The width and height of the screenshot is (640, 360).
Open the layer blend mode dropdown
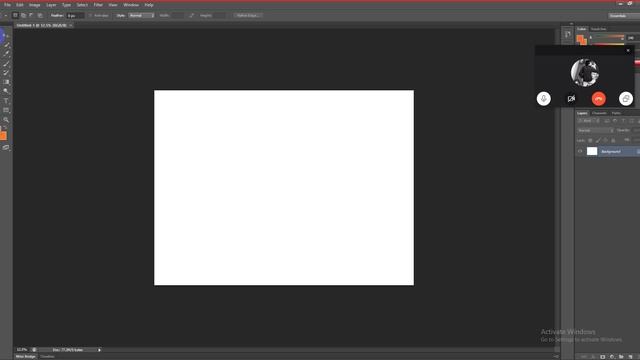point(596,130)
